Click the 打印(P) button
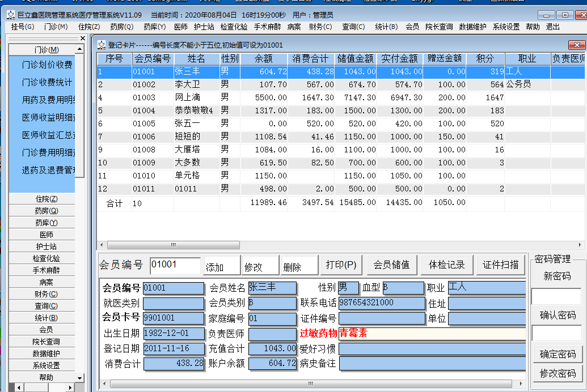Screen dimensions: 587x392 341,265
